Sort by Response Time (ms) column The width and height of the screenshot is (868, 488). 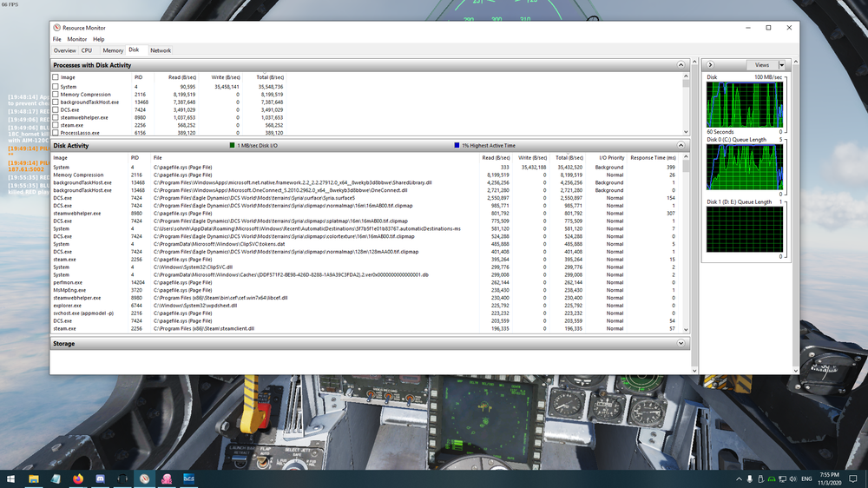(x=654, y=158)
